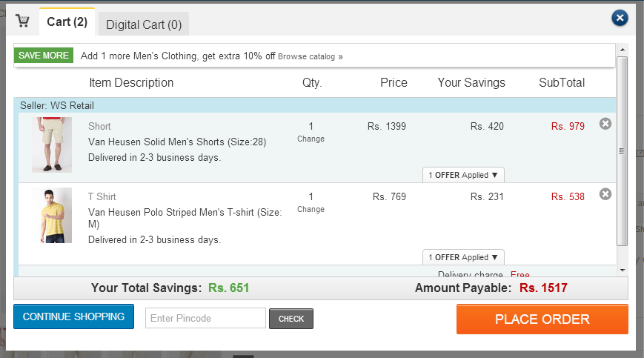This screenshot has height=358, width=644.
Task: Click the PLACE ORDER button
Action: (x=542, y=319)
